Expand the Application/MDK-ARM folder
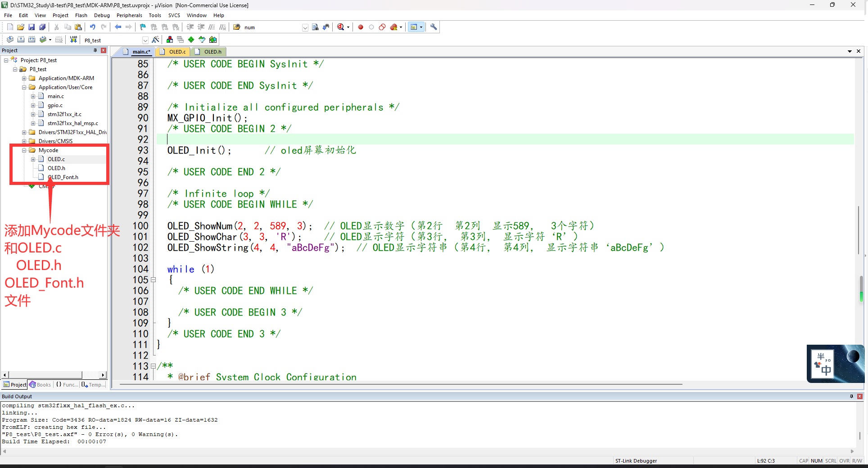Image resolution: width=868 pixels, height=468 pixels. tap(24, 78)
